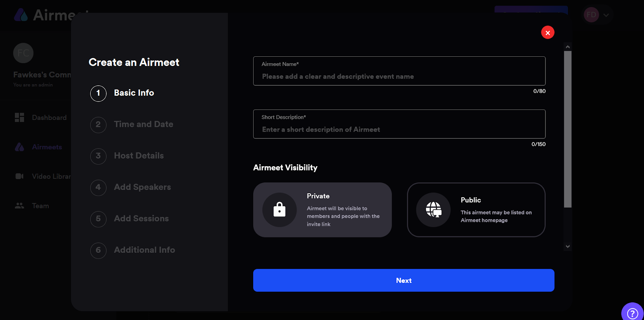Click the Video Library camera icon
Image resolution: width=644 pixels, height=320 pixels.
(x=19, y=176)
